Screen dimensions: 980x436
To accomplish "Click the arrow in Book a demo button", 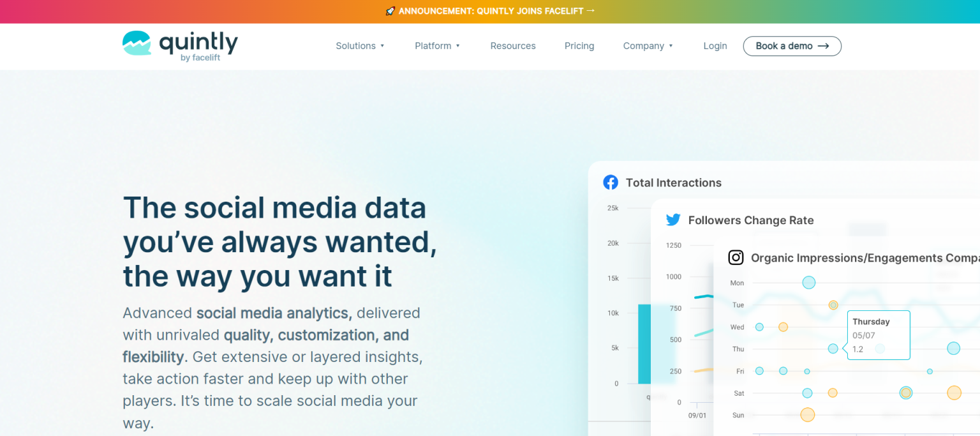I will [824, 46].
